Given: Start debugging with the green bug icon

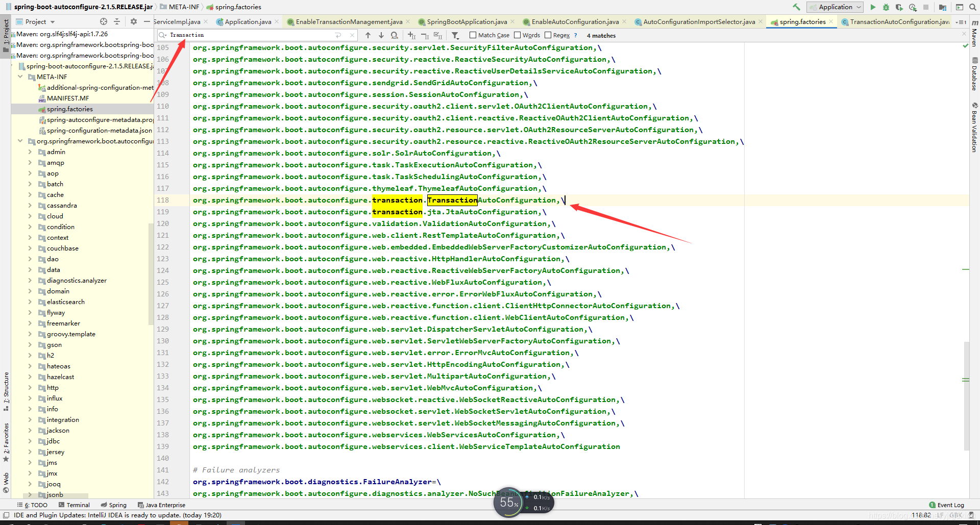Looking at the screenshot, I should [x=886, y=7].
